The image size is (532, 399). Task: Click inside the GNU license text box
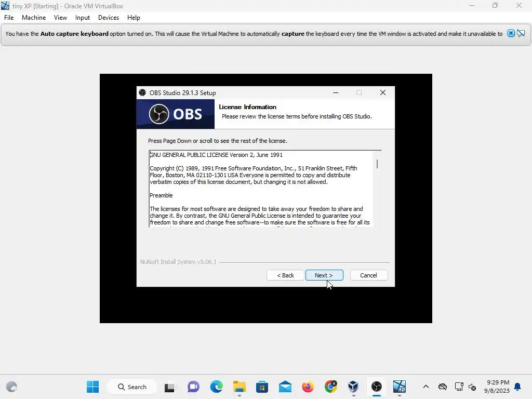[265, 189]
